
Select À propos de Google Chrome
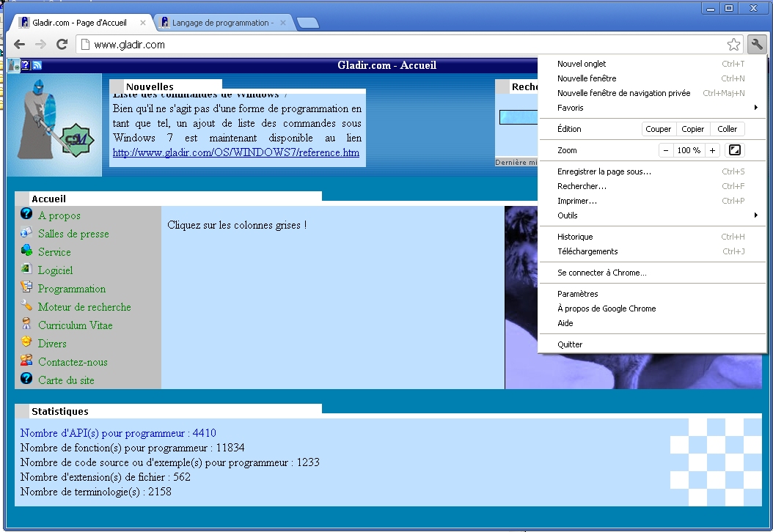click(652, 309)
